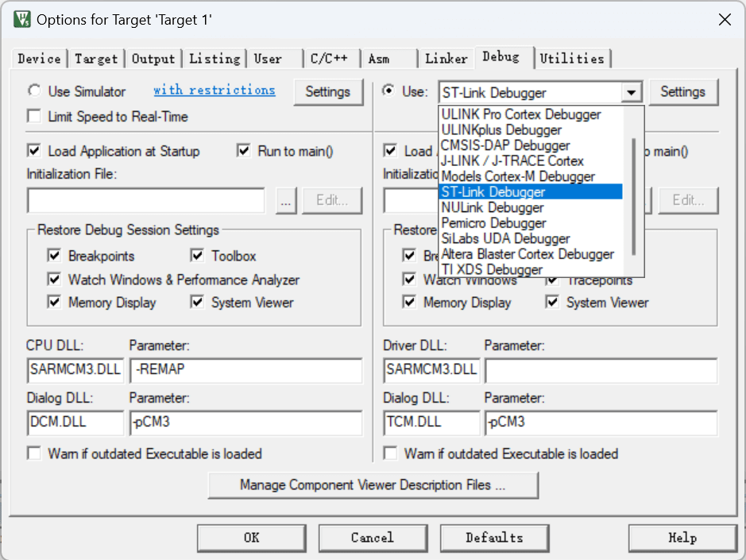Reset with the Defaults button
Viewport: 746px width, 560px height.
point(494,538)
